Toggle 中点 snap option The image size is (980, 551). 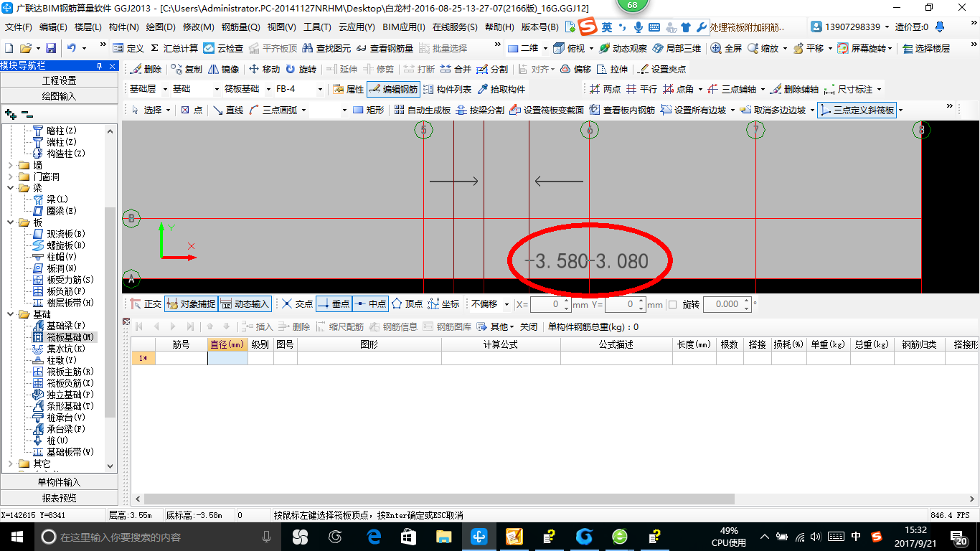[370, 304]
